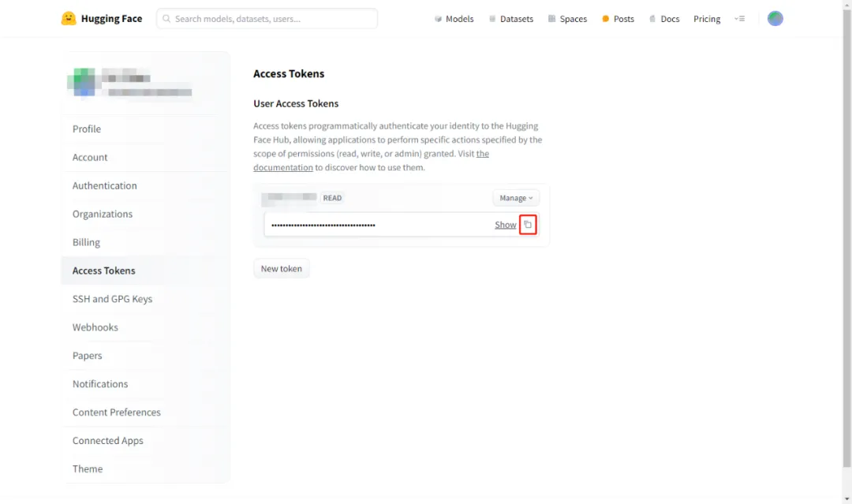This screenshot has height=504, width=852.
Task: Open Notifications settings
Action: [x=145, y=383]
